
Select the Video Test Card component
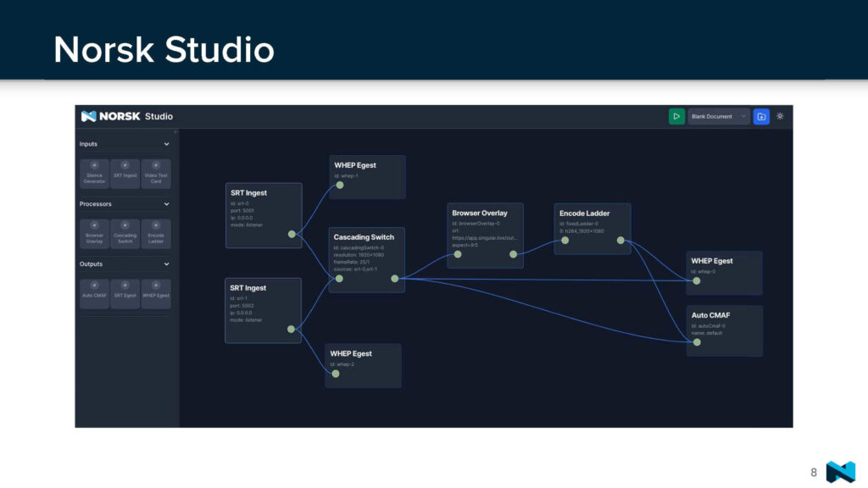tap(155, 174)
